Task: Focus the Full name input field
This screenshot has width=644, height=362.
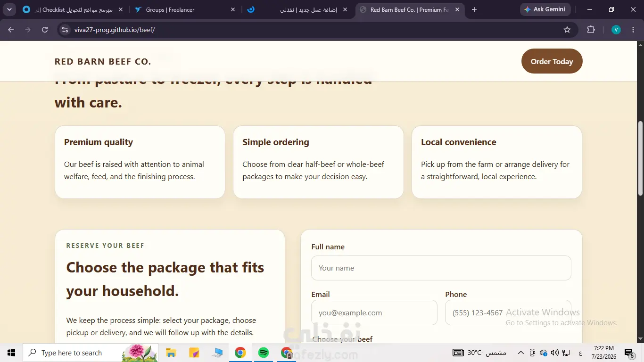Action: coord(441,268)
